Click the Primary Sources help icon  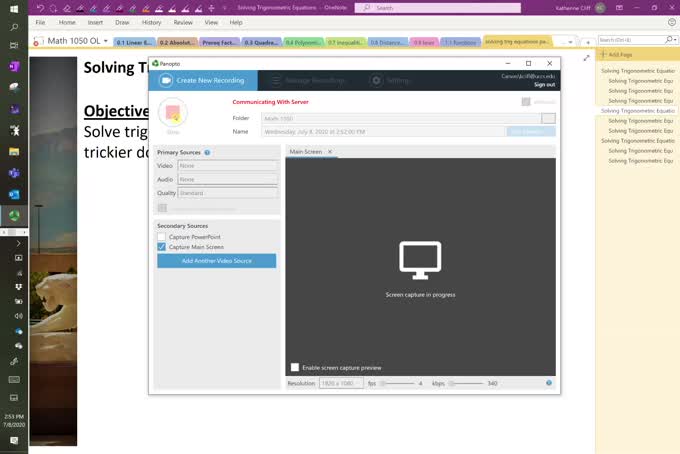coord(207,152)
